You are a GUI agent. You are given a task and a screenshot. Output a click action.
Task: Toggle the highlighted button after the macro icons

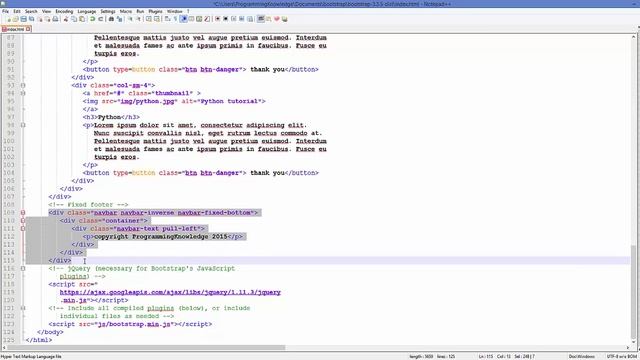click(260, 19)
